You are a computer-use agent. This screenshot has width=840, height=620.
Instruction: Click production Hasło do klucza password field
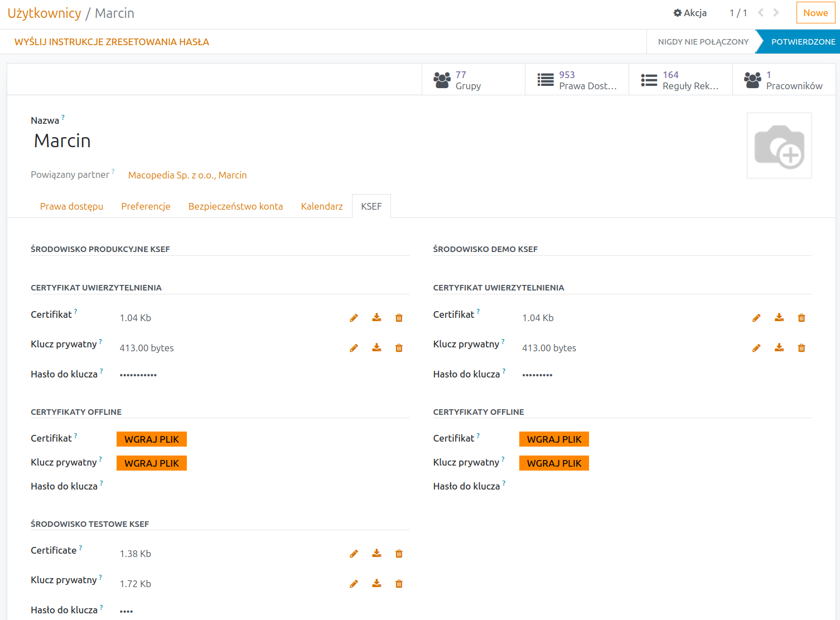(223, 375)
